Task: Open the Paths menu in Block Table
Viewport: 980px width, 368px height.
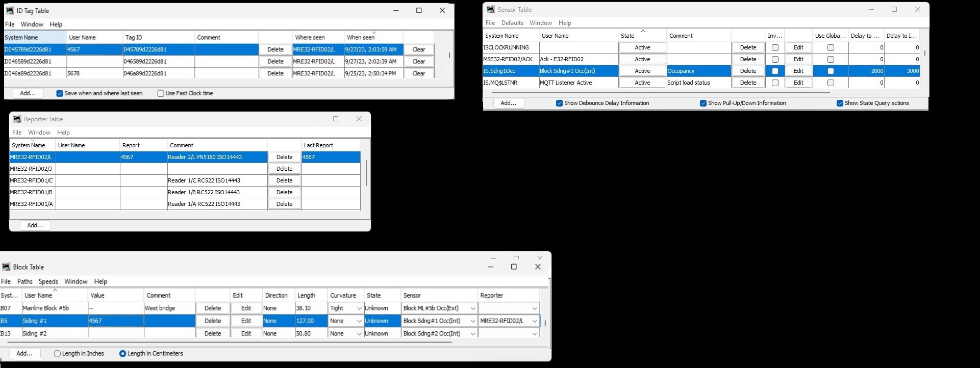Action: coord(24,281)
